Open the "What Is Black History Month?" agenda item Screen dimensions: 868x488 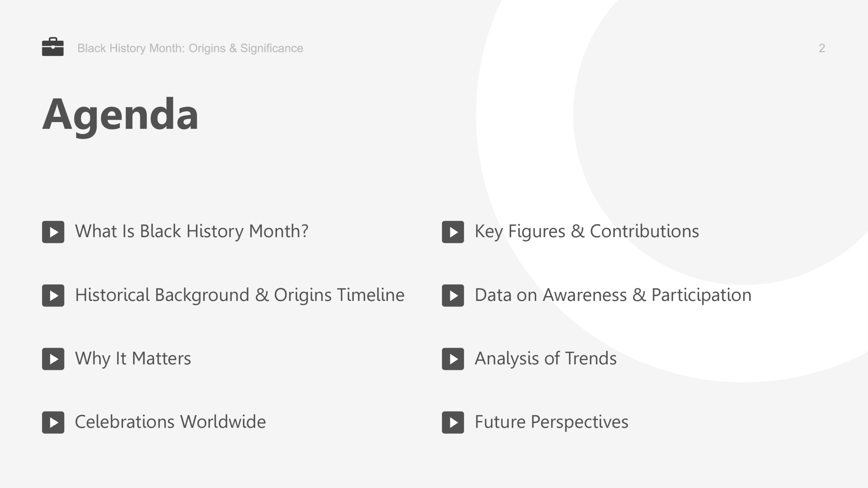[192, 231]
